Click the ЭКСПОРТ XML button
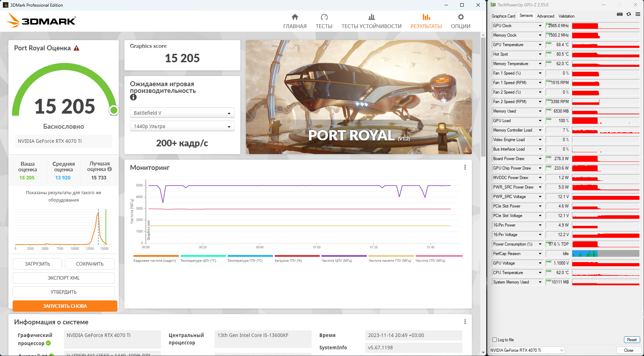The width and height of the screenshot is (644, 356). (x=64, y=278)
